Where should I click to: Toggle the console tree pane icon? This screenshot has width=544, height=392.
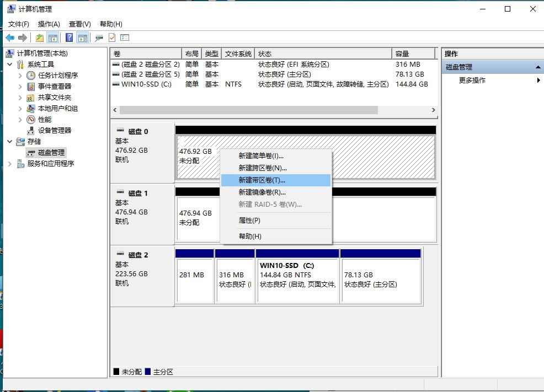pyautogui.click(x=52, y=37)
